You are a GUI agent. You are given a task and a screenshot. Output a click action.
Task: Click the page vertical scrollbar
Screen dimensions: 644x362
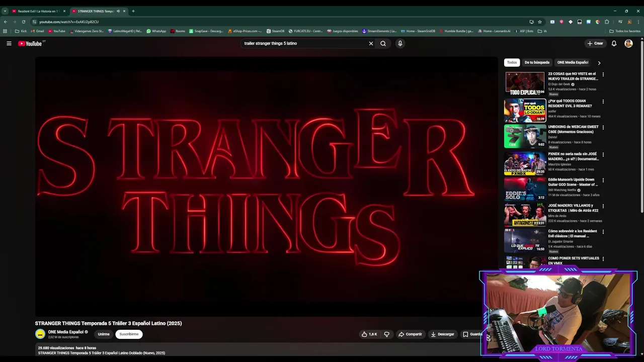click(x=642, y=126)
